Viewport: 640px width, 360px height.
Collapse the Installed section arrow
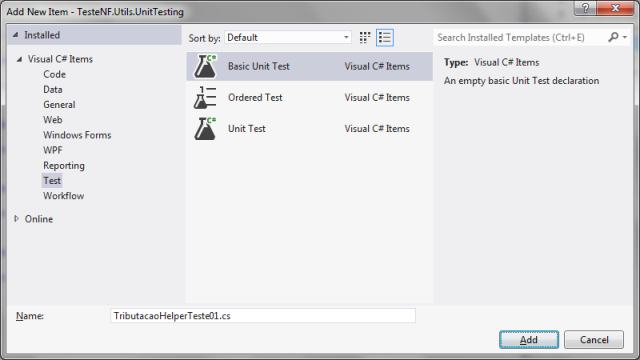point(16,35)
